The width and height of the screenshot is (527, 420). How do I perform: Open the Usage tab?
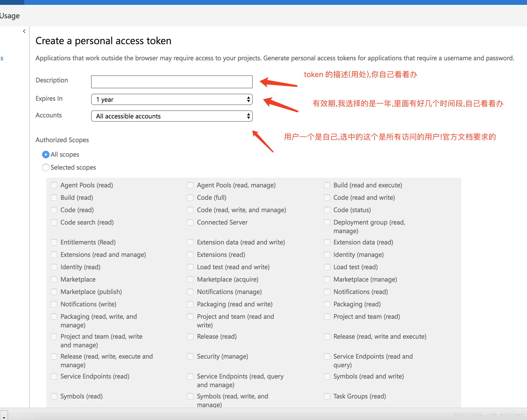point(10,16)
